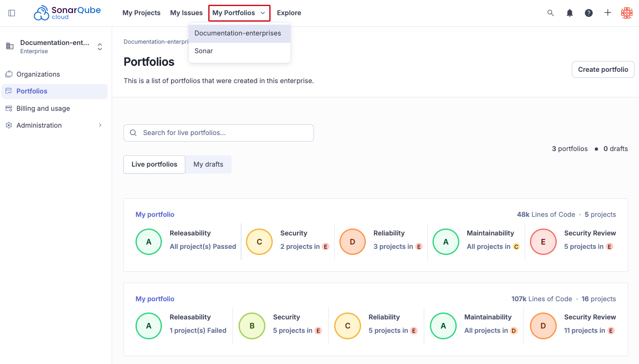
Task: Switch to the My drafts tab
Action: 208,164
